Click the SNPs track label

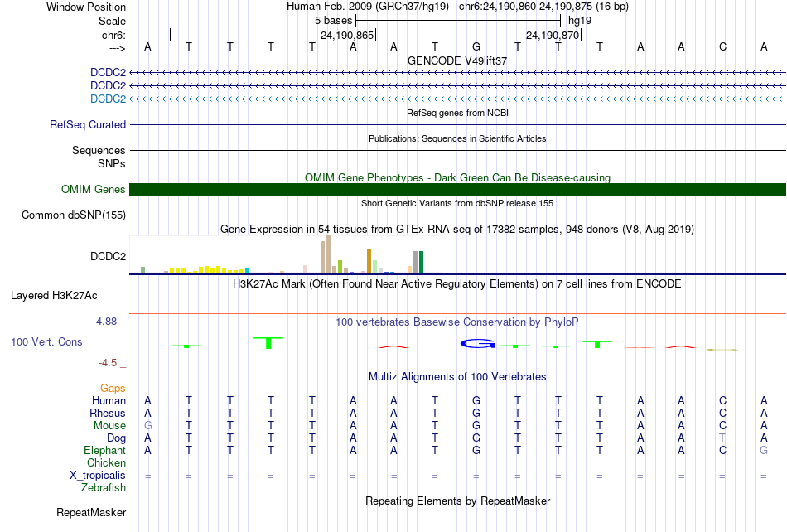(112, 163)
